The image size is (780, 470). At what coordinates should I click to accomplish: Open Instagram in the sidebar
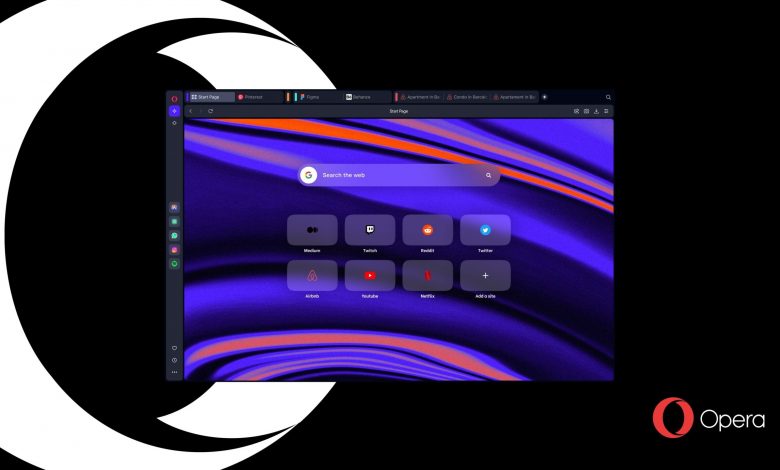pyautogui.click(x=174, y=250)
